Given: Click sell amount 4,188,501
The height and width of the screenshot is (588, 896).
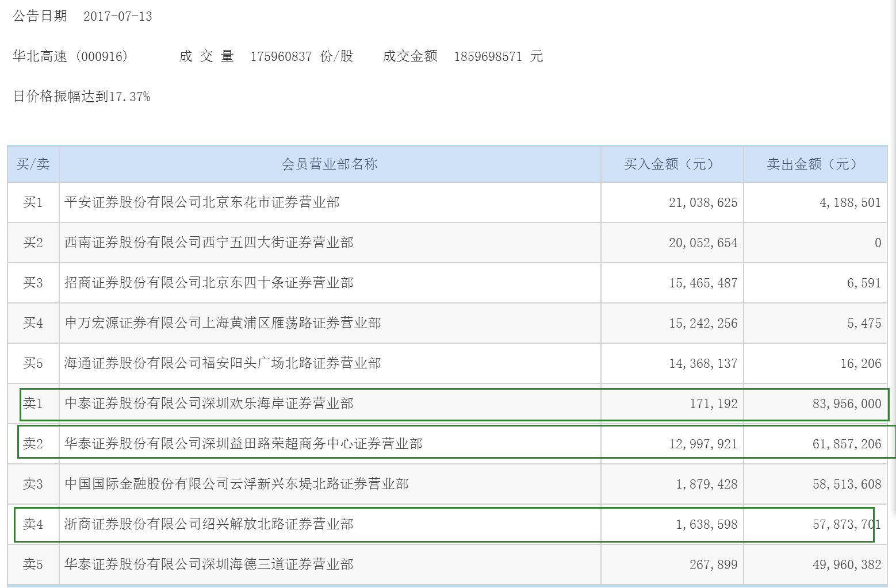Looking at the screenshot, I should tap(850, 202).
